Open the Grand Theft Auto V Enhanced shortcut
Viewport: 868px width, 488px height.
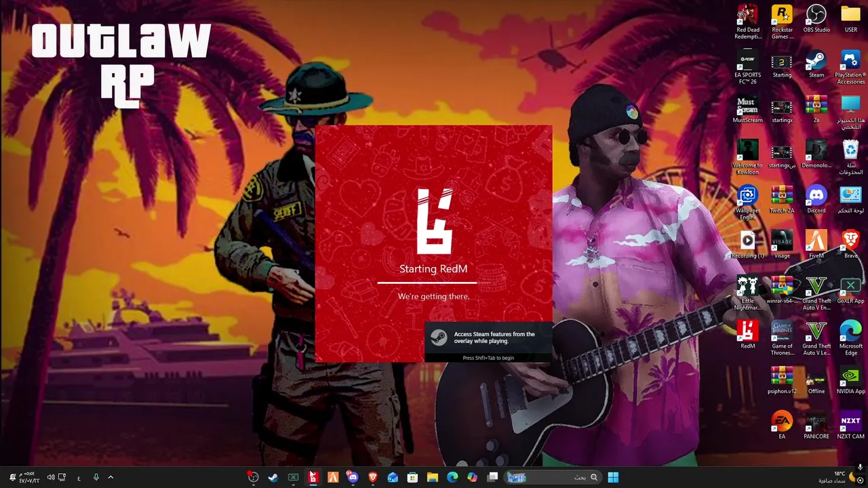click(816, 293)
